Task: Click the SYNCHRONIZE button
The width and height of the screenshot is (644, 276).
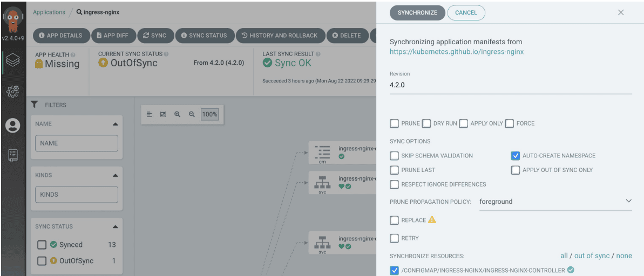Action: tap(417, 13)
